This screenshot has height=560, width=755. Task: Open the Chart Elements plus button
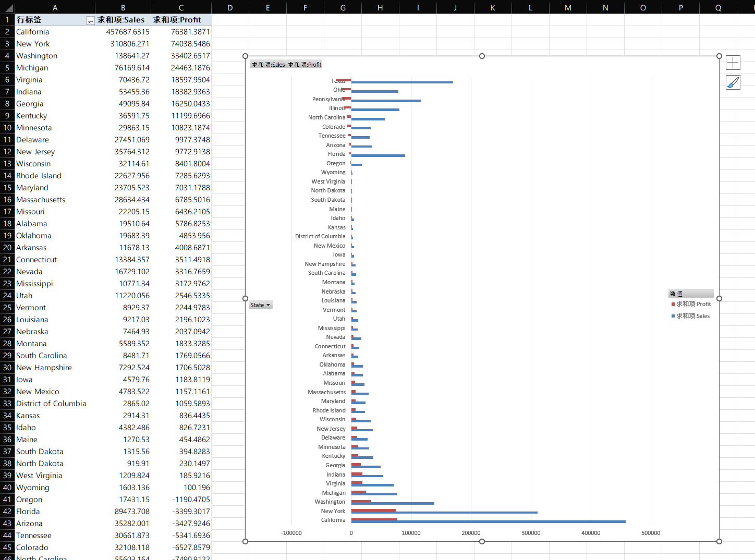point(733,63)
